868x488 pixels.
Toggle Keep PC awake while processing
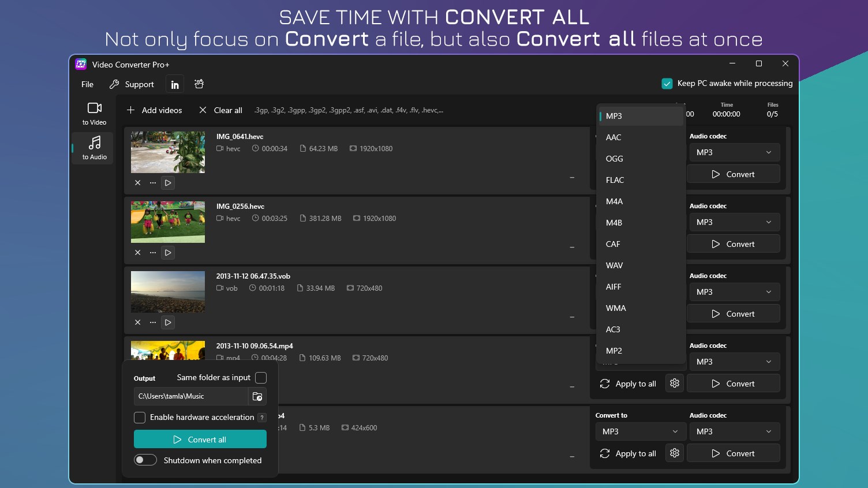667,84
